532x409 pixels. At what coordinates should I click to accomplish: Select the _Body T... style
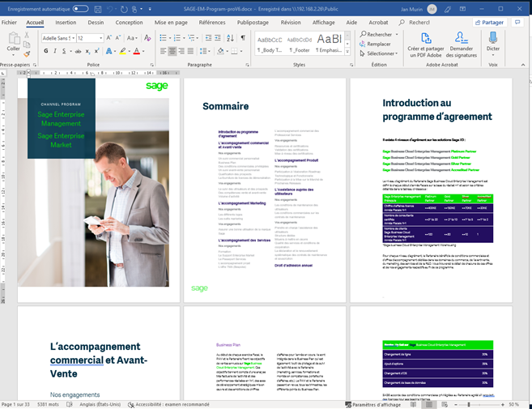270,45
